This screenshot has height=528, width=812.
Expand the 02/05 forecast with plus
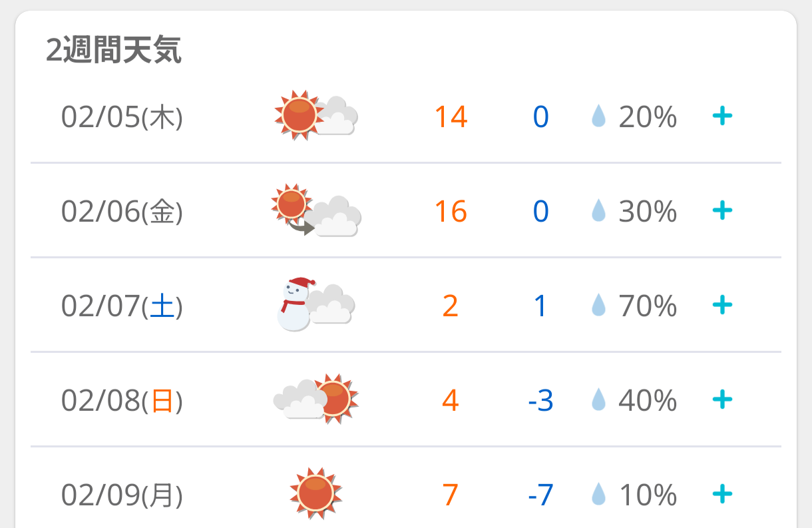[x=722, y=117]
